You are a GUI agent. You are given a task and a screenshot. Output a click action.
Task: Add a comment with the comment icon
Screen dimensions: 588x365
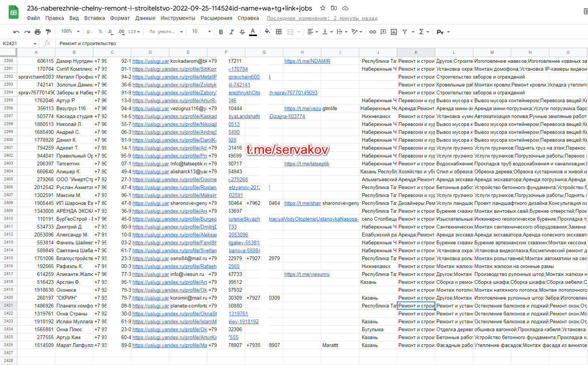tap(383, 32)
